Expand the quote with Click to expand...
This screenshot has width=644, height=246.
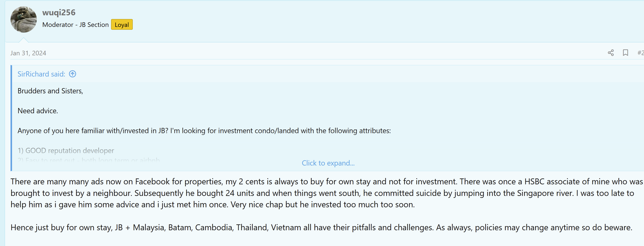pos(328,163)
